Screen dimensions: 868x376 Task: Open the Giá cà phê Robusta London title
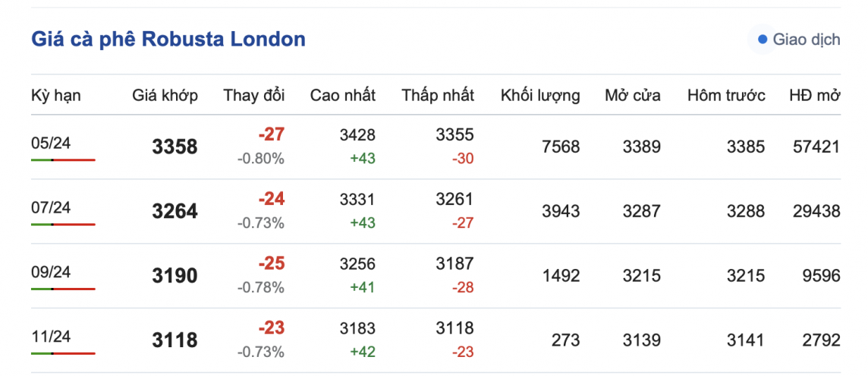[x=168, y=39]
